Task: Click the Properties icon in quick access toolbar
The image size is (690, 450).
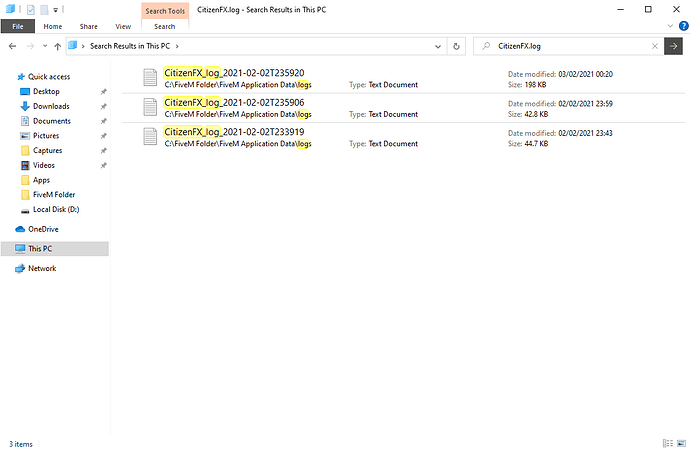Action: point(31,8)
